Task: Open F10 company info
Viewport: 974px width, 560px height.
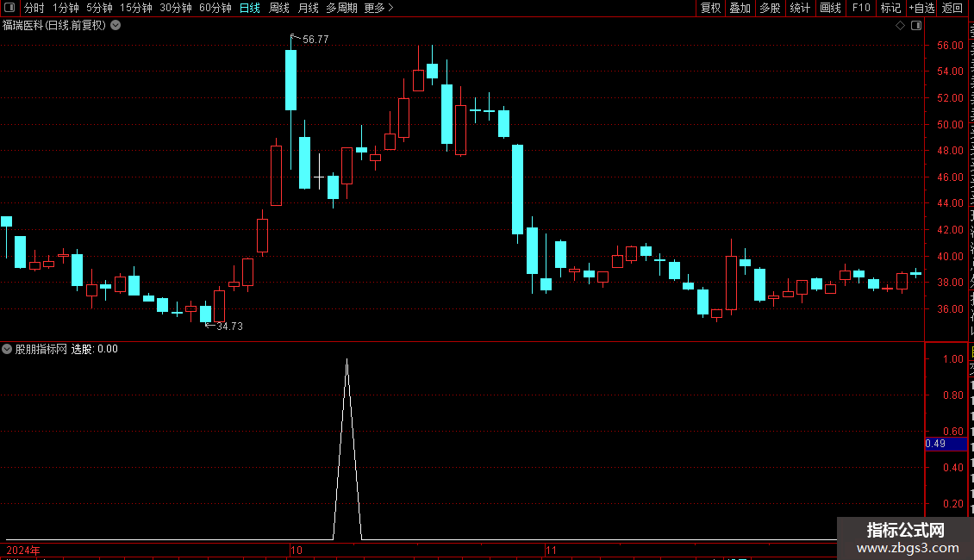Action: click(861, 8)
